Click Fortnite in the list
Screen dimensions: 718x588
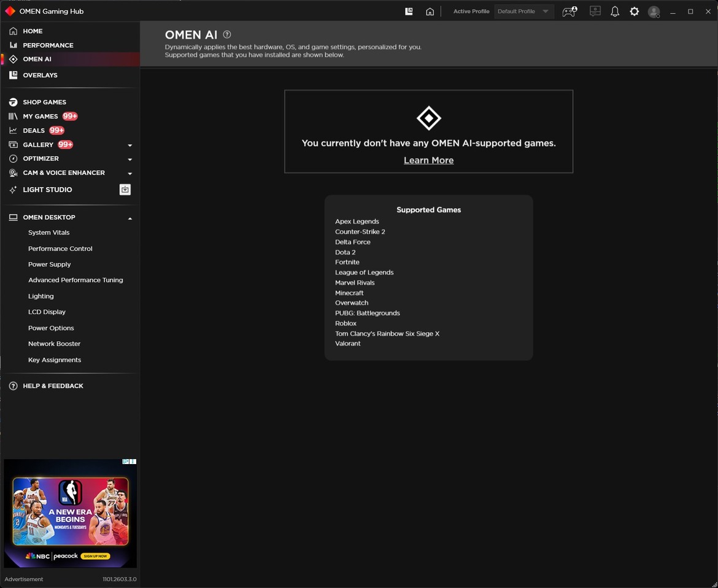point(347,262)
